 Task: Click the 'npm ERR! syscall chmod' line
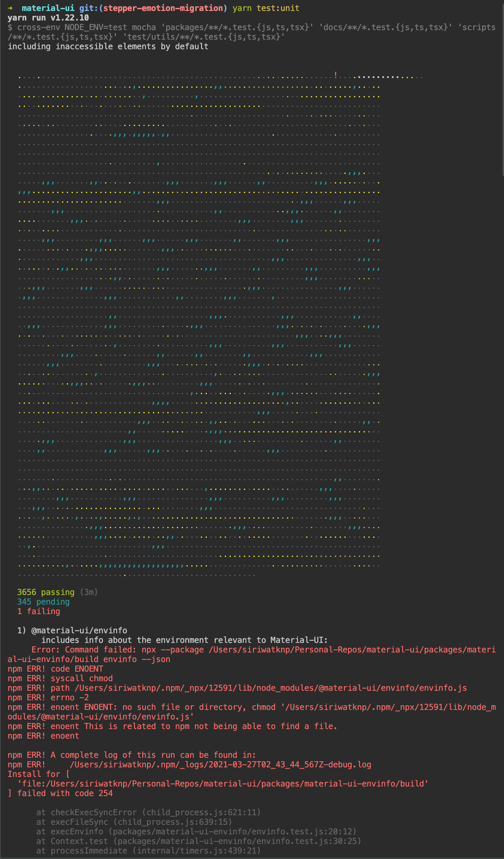pos(60,678)
